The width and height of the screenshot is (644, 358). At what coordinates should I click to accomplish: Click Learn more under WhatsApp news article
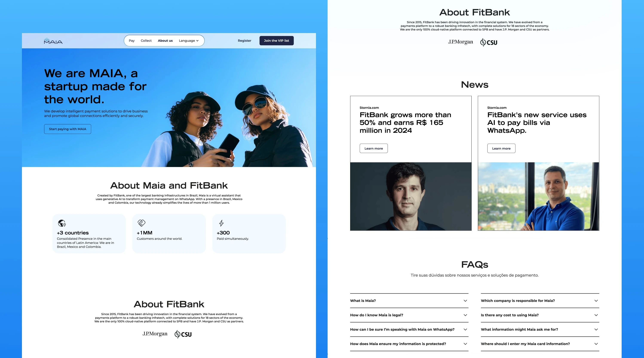point(501,148)
